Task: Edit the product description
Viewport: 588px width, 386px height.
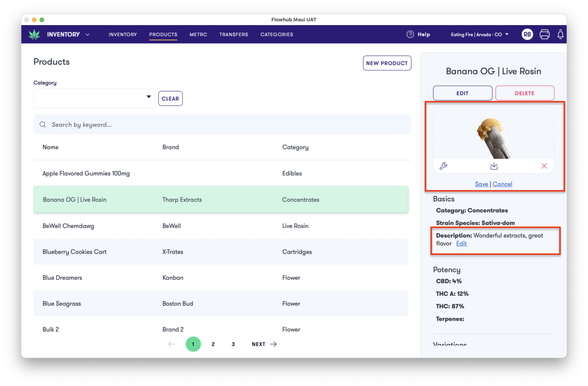Action: (461, 243)
